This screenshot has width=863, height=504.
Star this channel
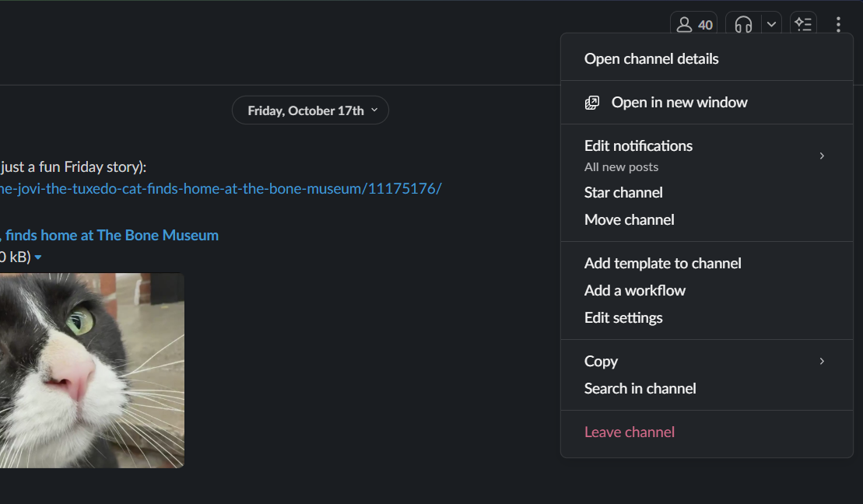coord(623,193)
